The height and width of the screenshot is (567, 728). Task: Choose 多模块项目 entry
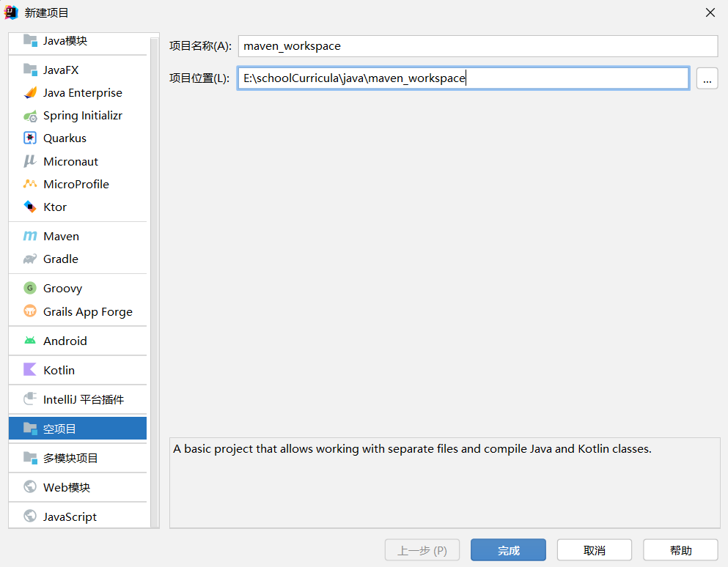pos(78,458)
